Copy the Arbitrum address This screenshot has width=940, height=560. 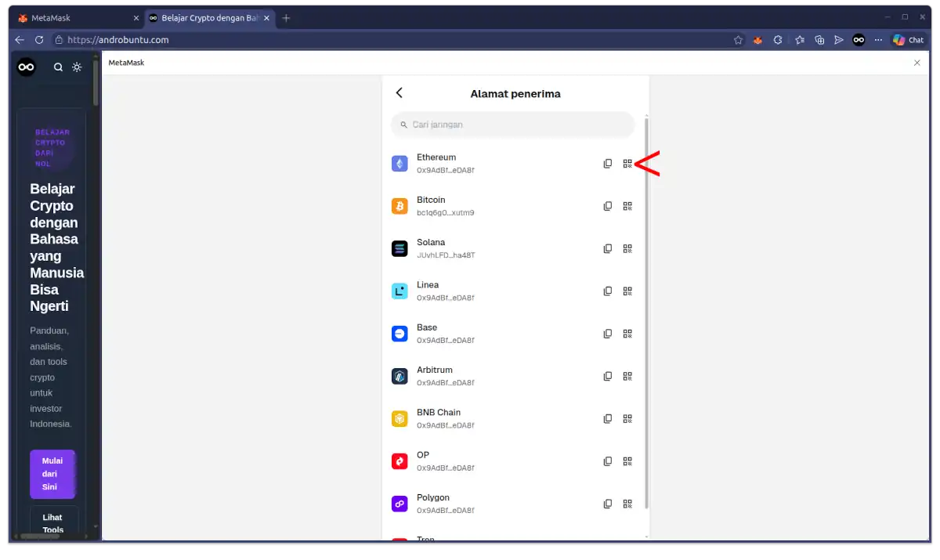click(x=607, y=376)
